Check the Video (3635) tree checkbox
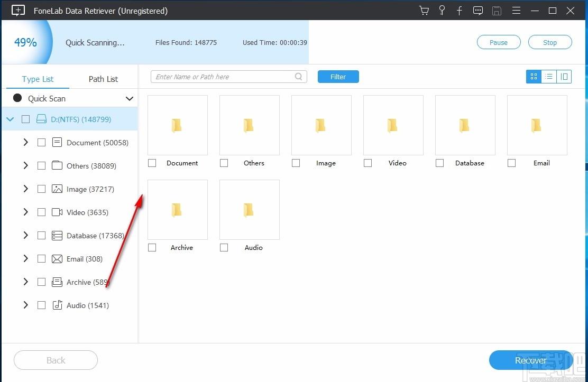The width and height of the screenshot is (588, 382). [41, 212]
